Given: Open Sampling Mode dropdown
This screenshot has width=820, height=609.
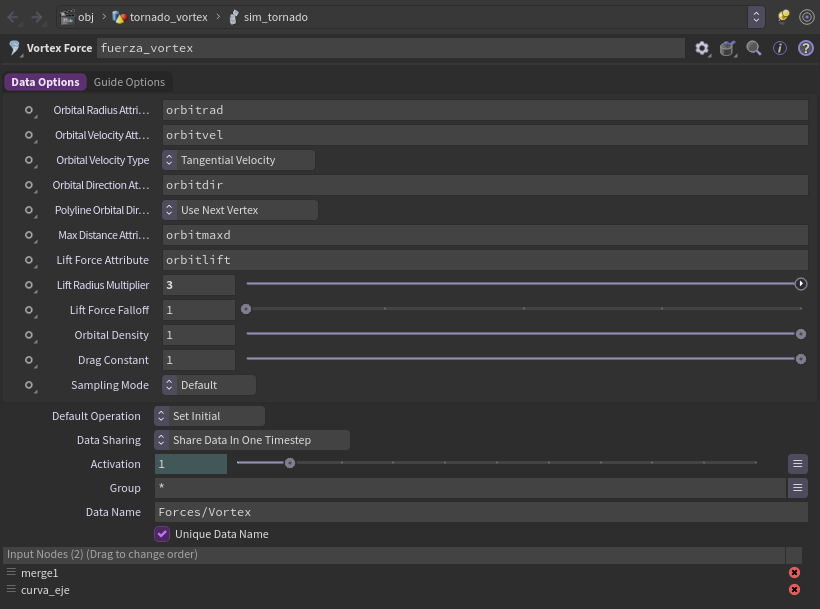Looking at the screenshot, I should [x=209, y=385].
